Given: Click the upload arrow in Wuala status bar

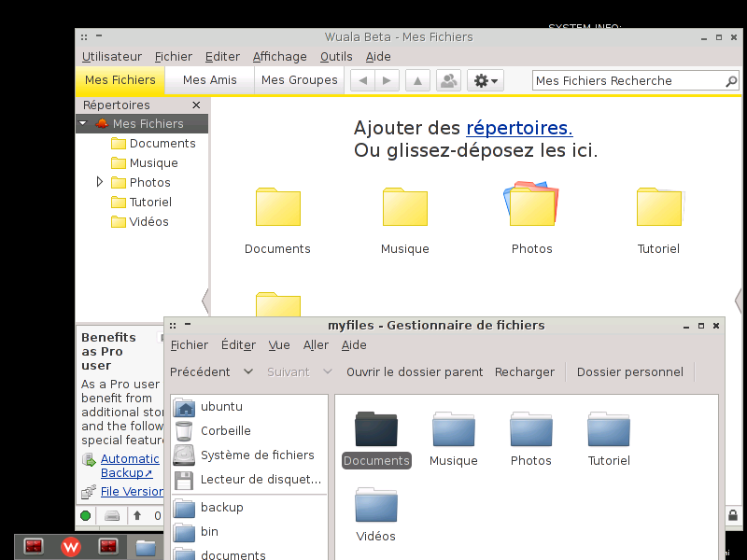Looking at the screenshot, I should coord(137,516).
